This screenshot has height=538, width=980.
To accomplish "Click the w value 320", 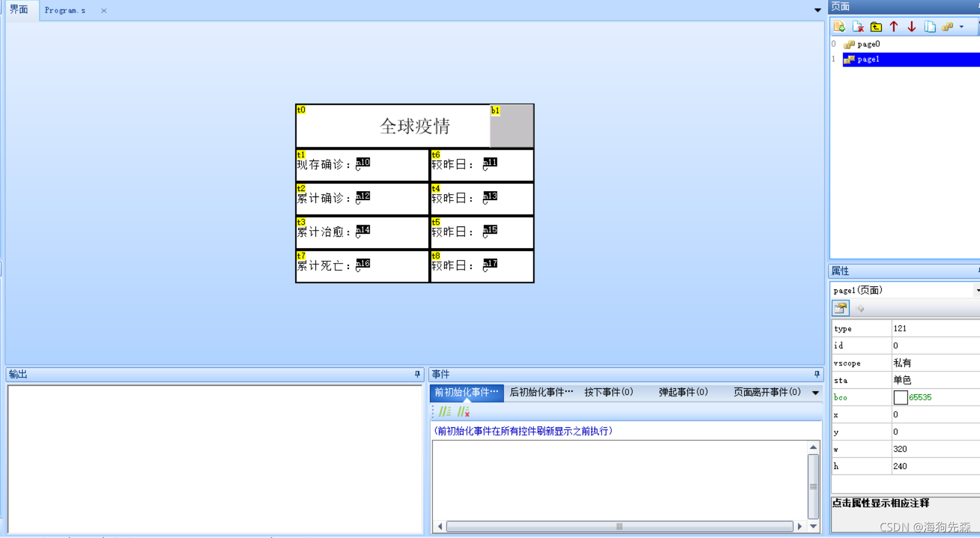I will [900, 449].
